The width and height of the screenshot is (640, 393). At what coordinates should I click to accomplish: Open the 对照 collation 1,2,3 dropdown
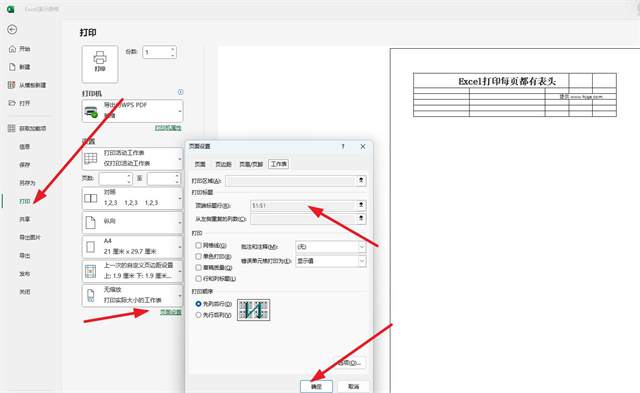coord(133,198)
